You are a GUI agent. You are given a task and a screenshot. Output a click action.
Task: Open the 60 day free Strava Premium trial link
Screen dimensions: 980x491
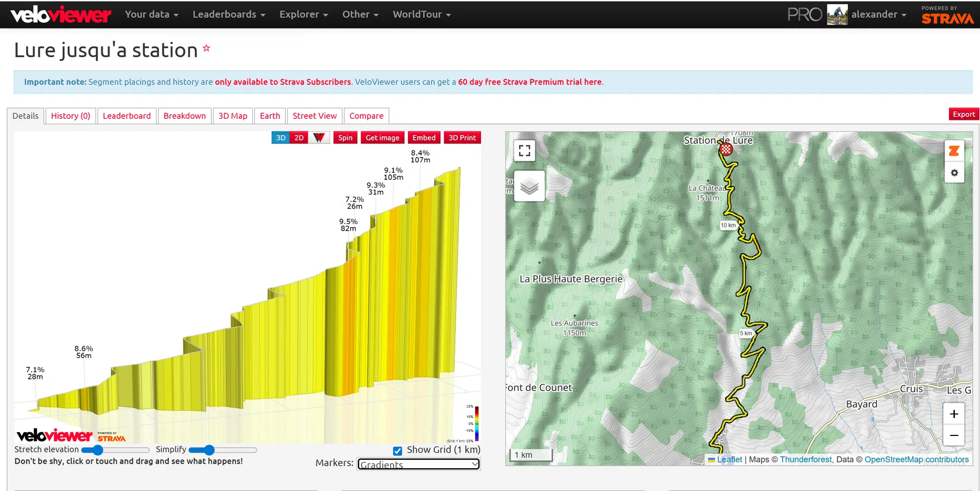click(529, 82)
